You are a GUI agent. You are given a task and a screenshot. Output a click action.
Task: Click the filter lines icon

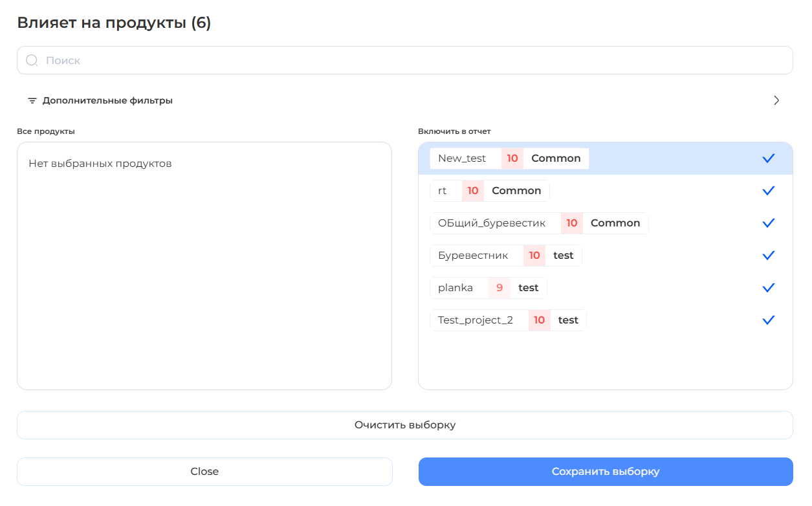click(x=32, y=101)
